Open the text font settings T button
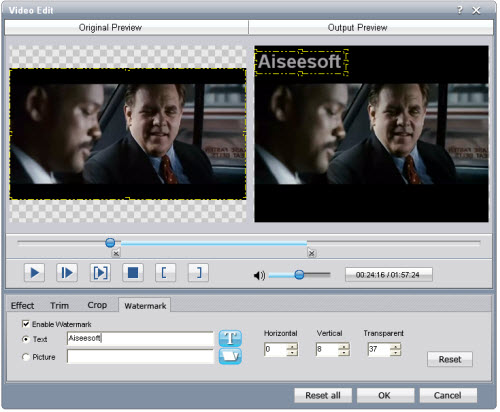Image resolution: width=500 pixels, height=412 pixels. point(230,338)
